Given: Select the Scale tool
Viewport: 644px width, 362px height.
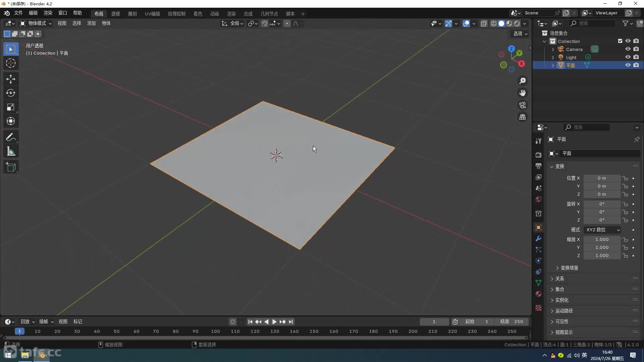Looking at the screenshot, I should 11,107.
